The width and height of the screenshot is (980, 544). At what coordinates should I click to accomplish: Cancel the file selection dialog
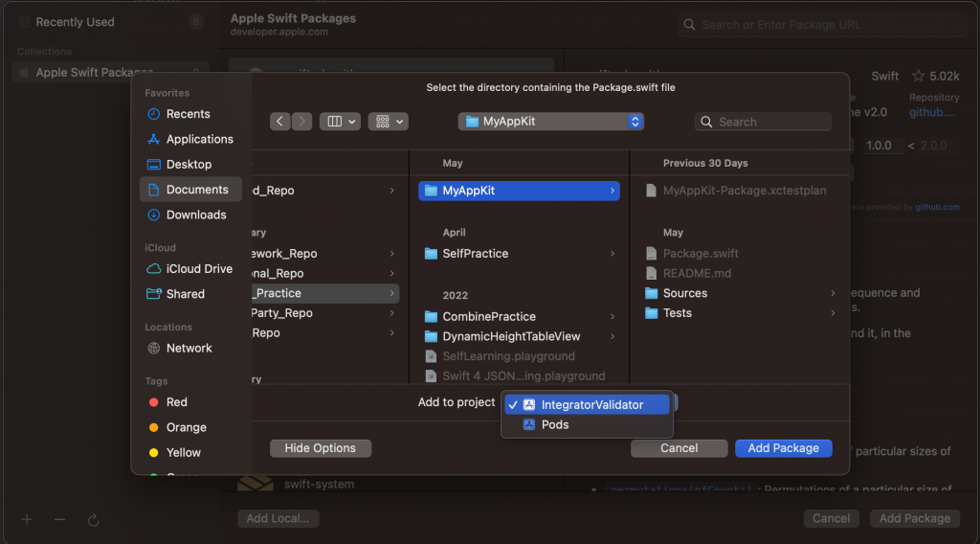tap(679, 448)
